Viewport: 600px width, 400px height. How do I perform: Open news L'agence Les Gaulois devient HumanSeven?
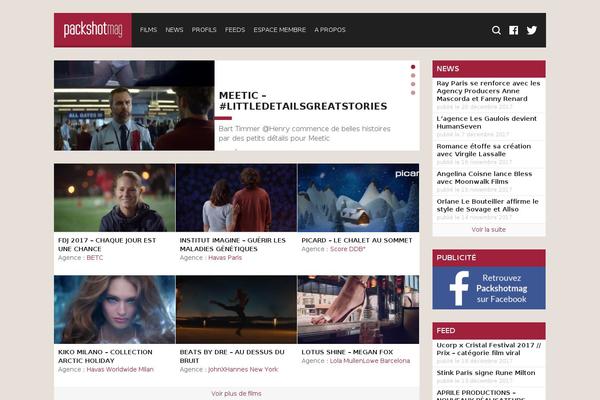tap(486, 122)
